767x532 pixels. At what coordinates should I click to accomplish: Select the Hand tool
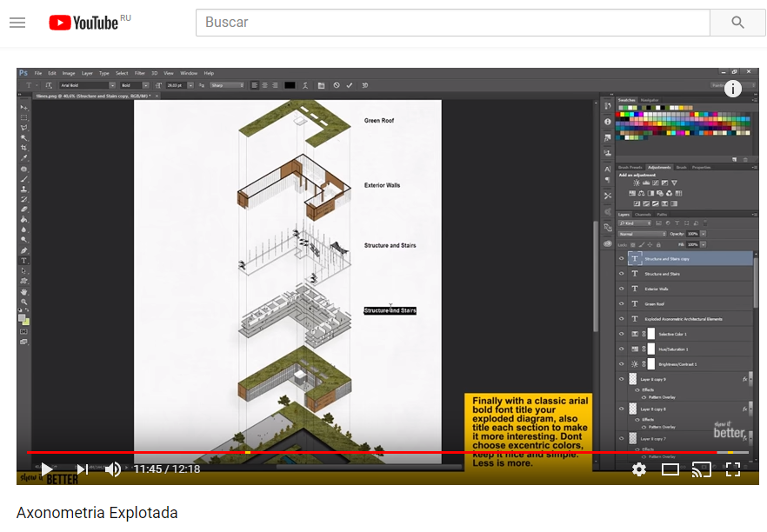click(x=23, y=292)
